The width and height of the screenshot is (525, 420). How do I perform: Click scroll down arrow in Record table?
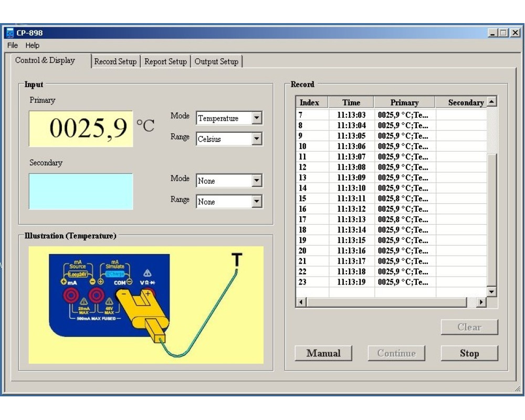[x=491, y=292]
